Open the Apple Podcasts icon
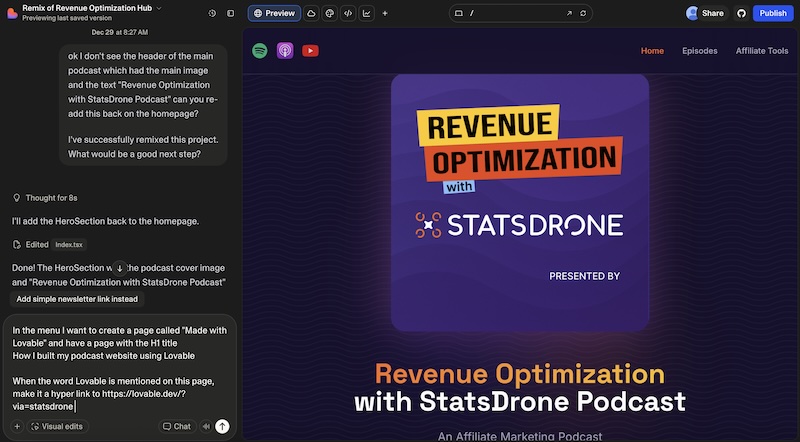 [x=285, y=51]
